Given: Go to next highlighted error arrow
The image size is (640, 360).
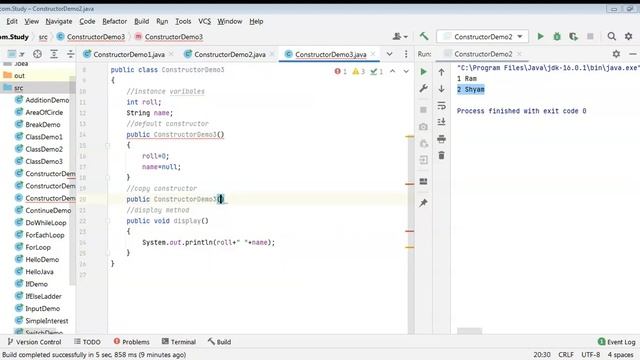Looking at the screenshot, I should click(406, 71).
